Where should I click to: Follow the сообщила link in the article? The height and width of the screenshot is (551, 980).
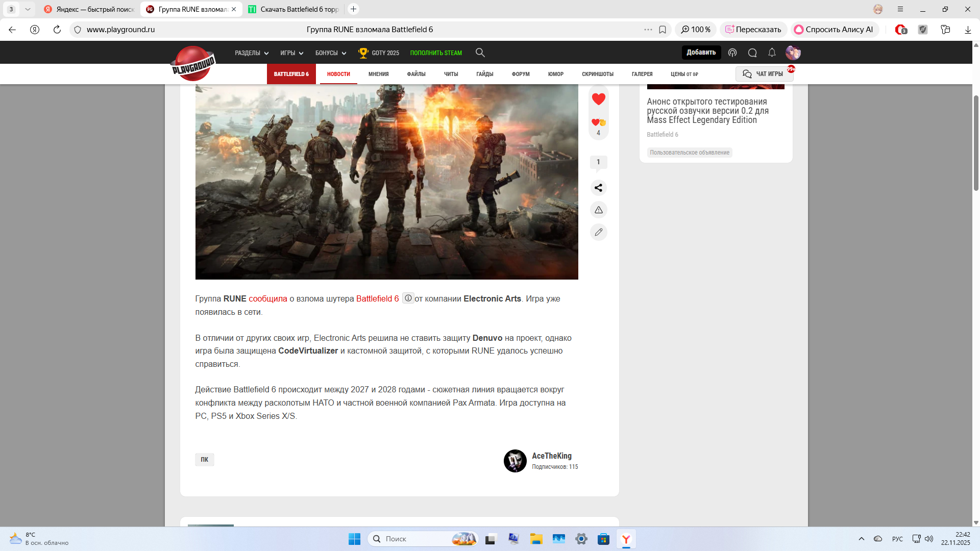tap(267, 299)
